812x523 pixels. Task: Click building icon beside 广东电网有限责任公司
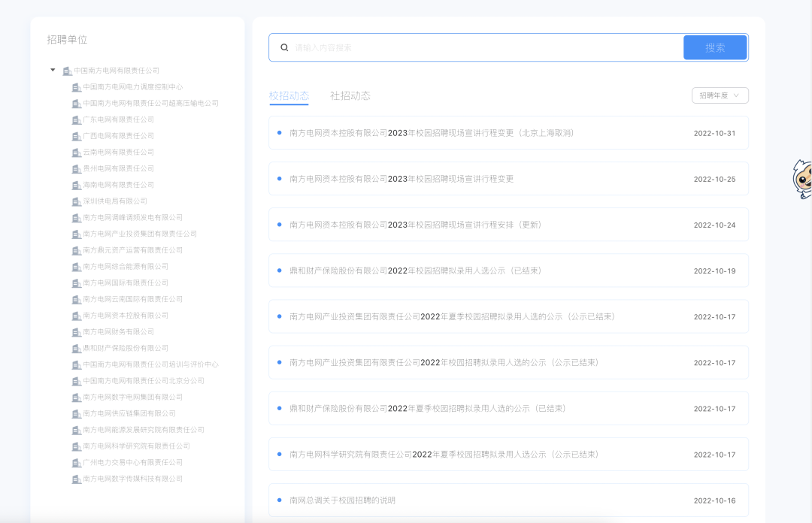(77, 120)
